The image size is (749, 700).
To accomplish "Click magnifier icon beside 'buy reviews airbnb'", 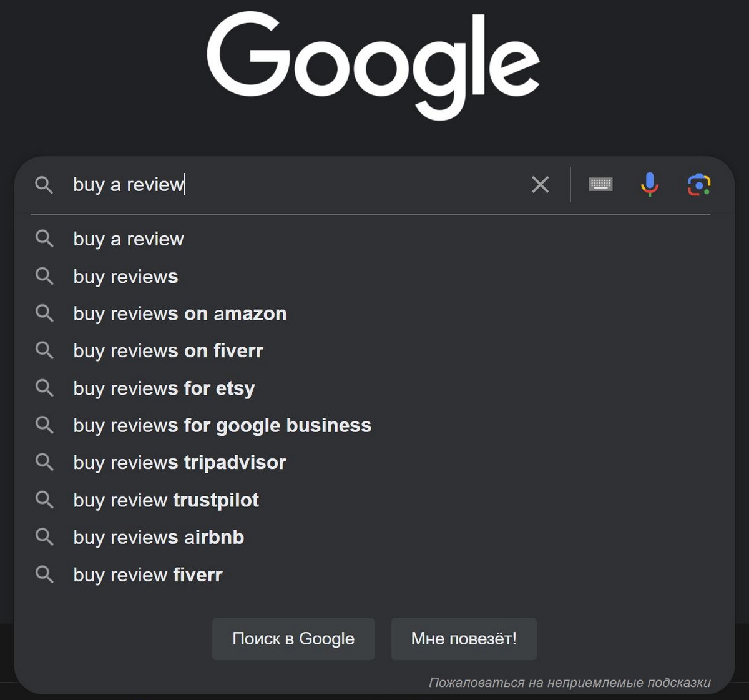I will coord(44,536).
